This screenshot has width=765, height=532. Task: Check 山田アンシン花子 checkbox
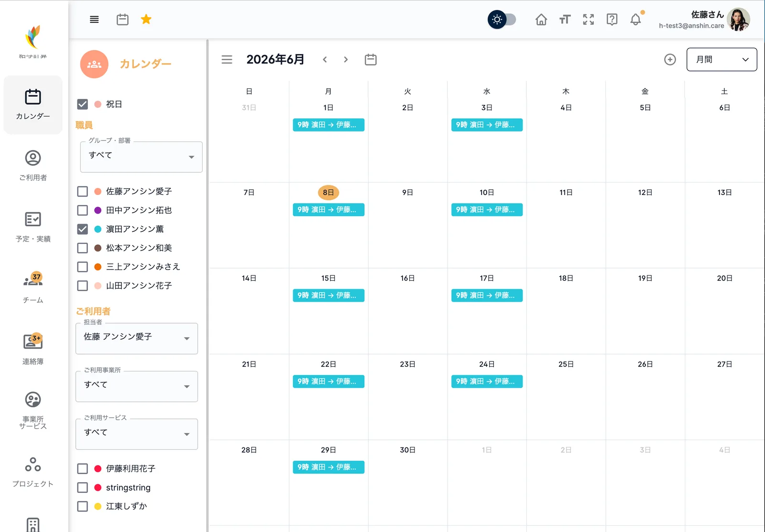tap(82, 286)
